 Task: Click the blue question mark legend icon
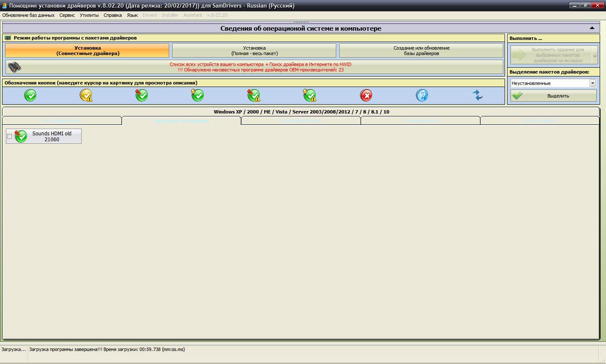click(x=422, y=95)
